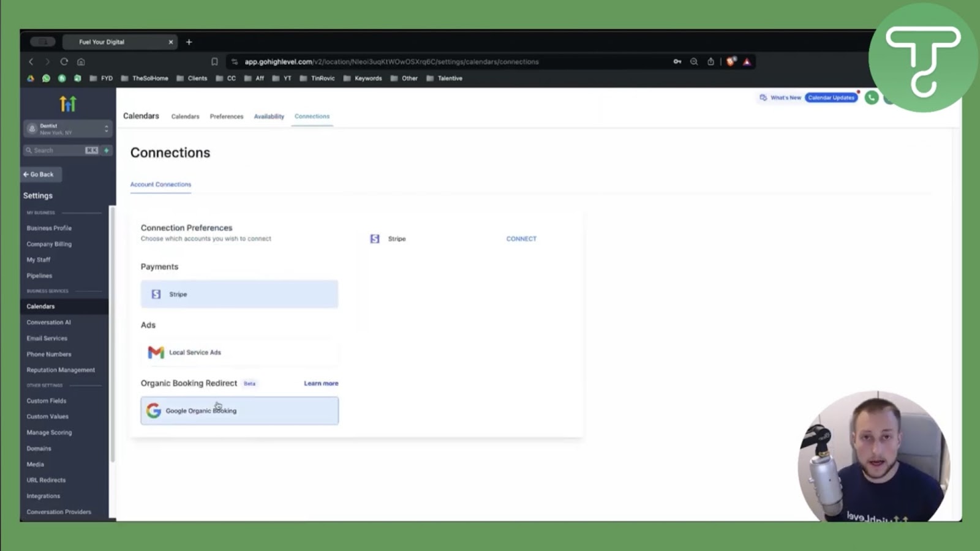Switch to the Calendars sub-tab

[x=185, y=116]
